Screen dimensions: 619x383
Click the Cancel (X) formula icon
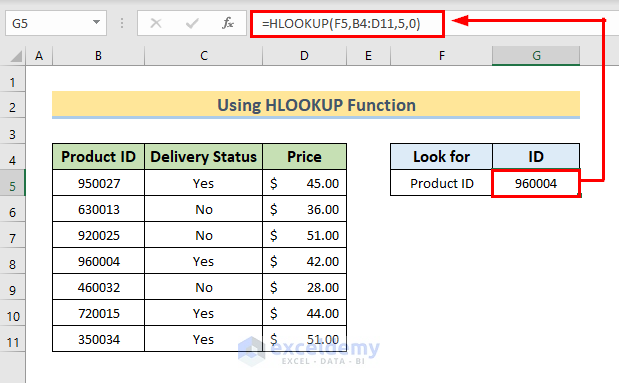click(156, 23)
